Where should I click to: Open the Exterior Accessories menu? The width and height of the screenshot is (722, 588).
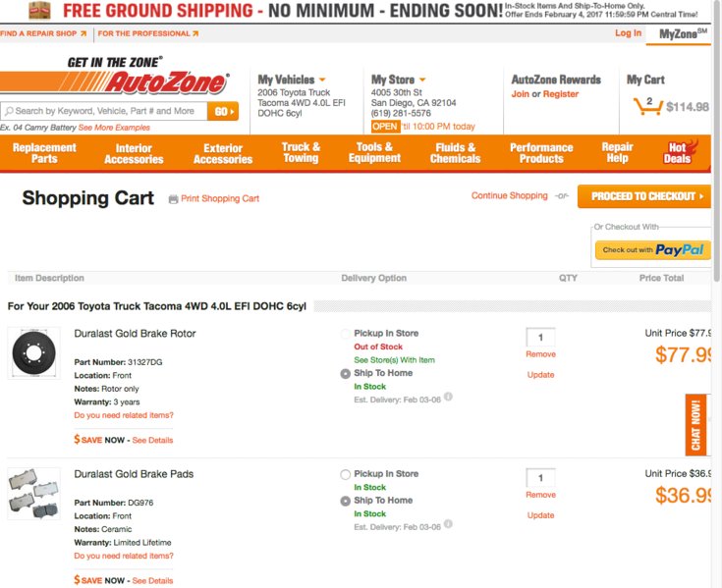click(x=223, y=154)
